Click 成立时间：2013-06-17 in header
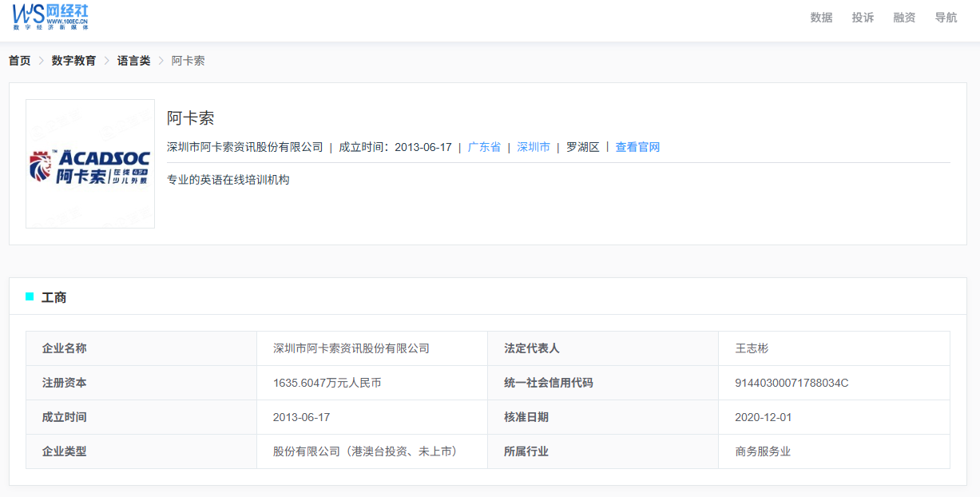 [395, 147]
